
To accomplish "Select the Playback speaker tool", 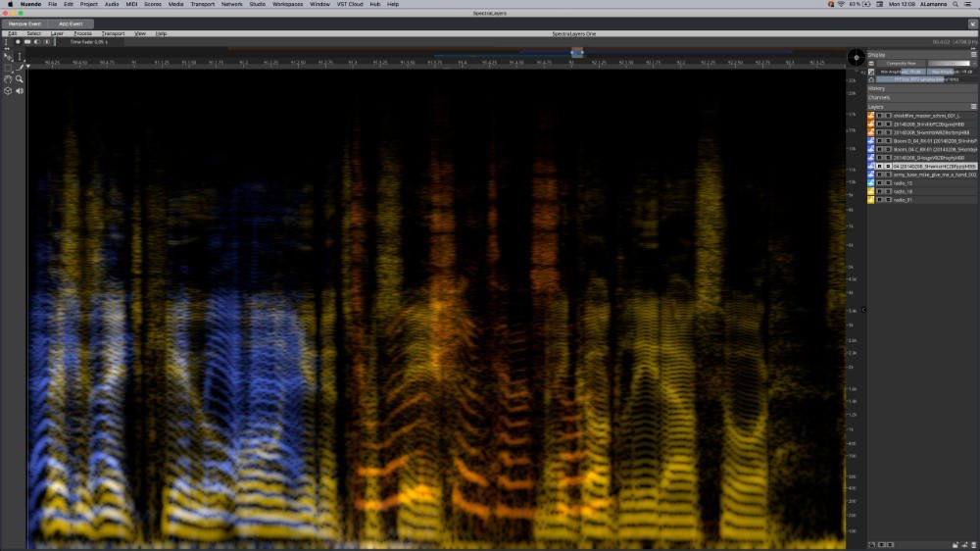I will coord(20,90).
